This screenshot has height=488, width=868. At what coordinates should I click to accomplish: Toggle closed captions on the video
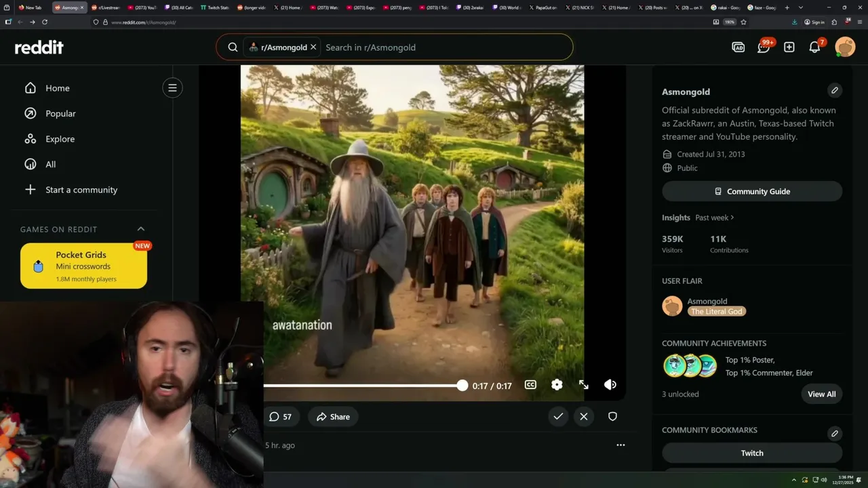point(530,384)
